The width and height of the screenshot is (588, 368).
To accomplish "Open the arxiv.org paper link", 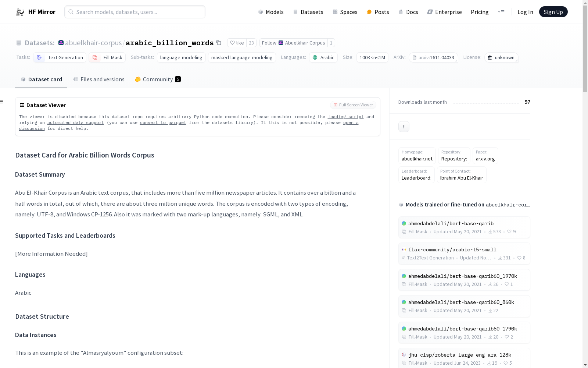I will 485,156.
